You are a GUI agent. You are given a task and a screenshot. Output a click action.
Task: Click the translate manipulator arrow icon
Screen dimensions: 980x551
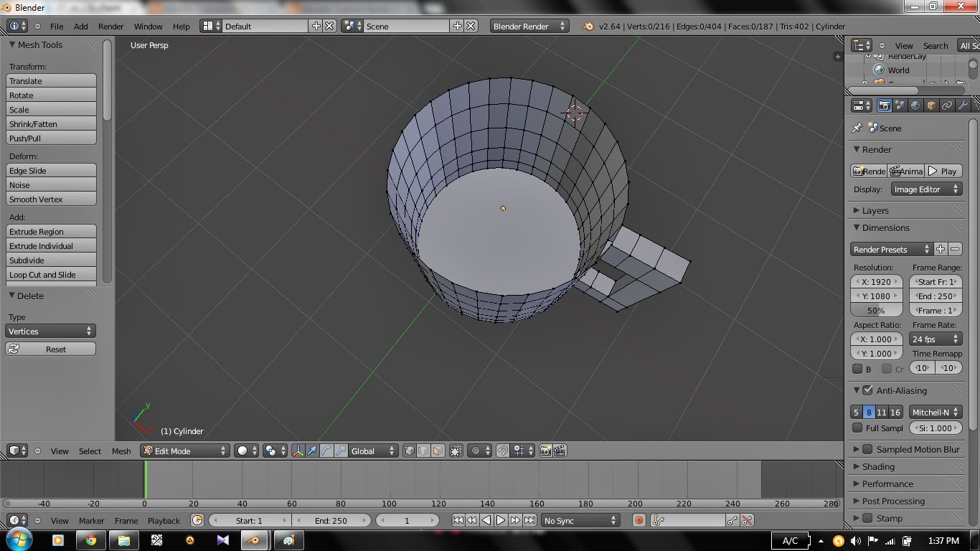pos(312,451)
